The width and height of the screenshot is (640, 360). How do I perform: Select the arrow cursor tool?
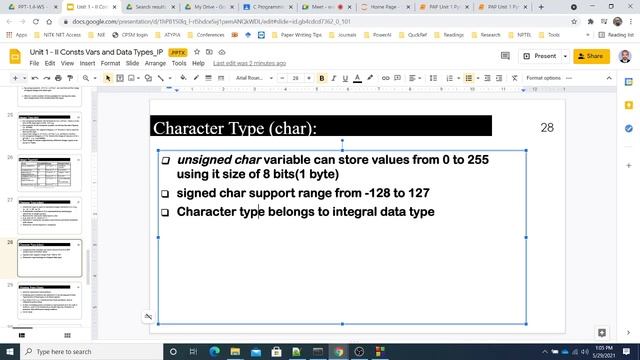(108, 78)
